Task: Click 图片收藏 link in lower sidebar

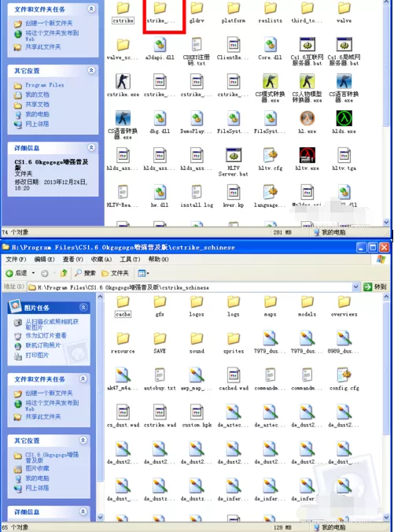Action: 37,468
